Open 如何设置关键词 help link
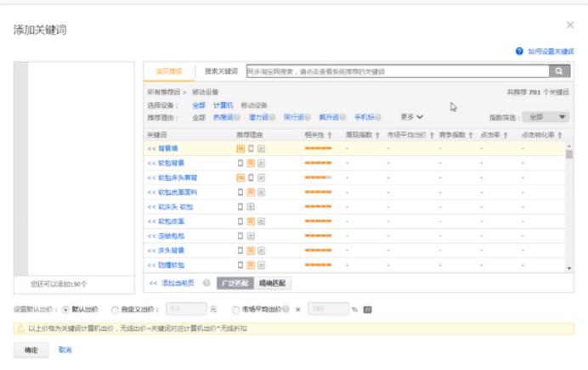Screen dimensions: 588x370 point(551,51)
